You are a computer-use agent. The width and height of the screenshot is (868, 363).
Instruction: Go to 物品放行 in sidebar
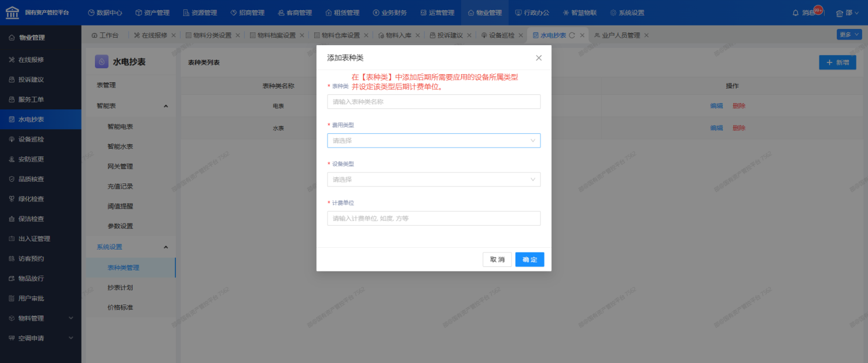[x=41, y=278]
